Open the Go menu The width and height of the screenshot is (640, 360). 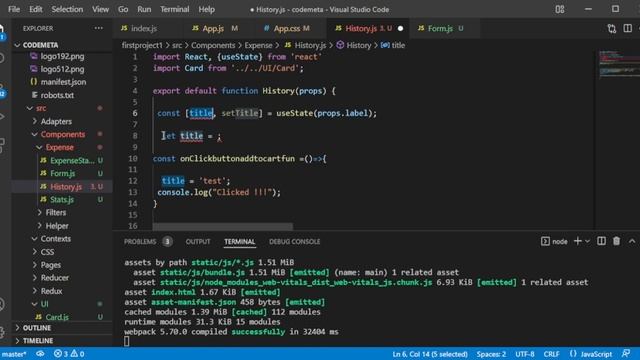[x=123, y=9]
